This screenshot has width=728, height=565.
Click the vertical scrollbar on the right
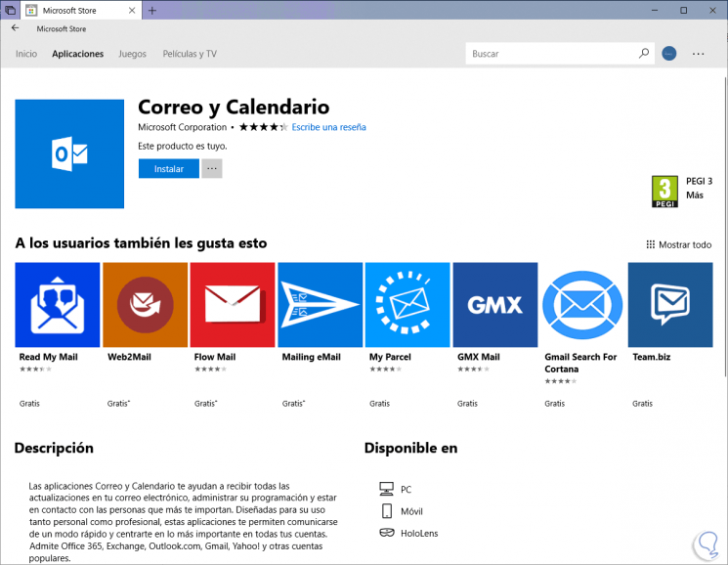click(724, 227)
